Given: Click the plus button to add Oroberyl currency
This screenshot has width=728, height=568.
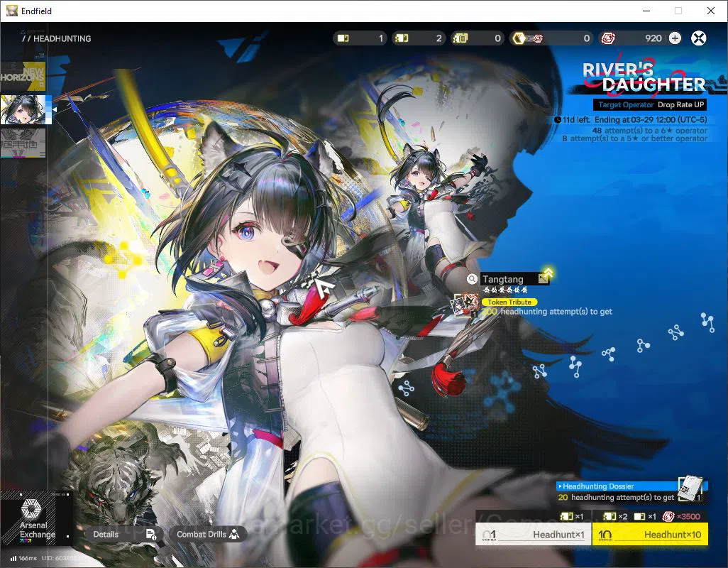Looking at the screenshot, I should click(675, 38).
